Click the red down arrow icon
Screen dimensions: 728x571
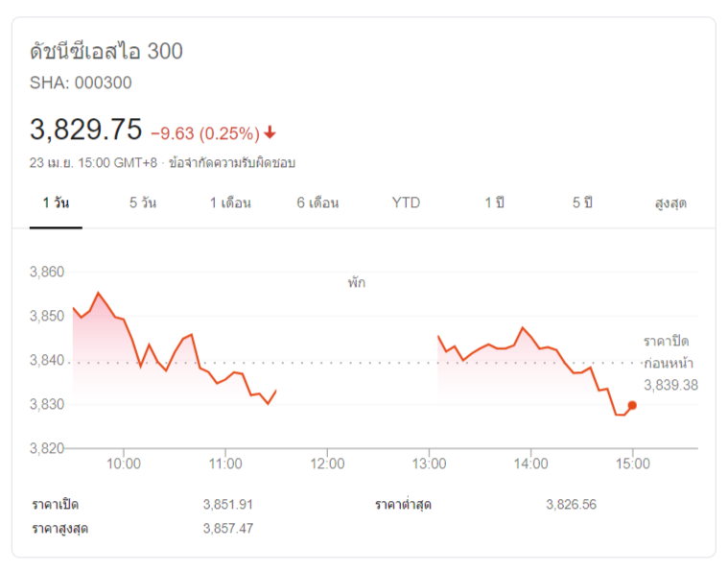(x=270, y=132)
